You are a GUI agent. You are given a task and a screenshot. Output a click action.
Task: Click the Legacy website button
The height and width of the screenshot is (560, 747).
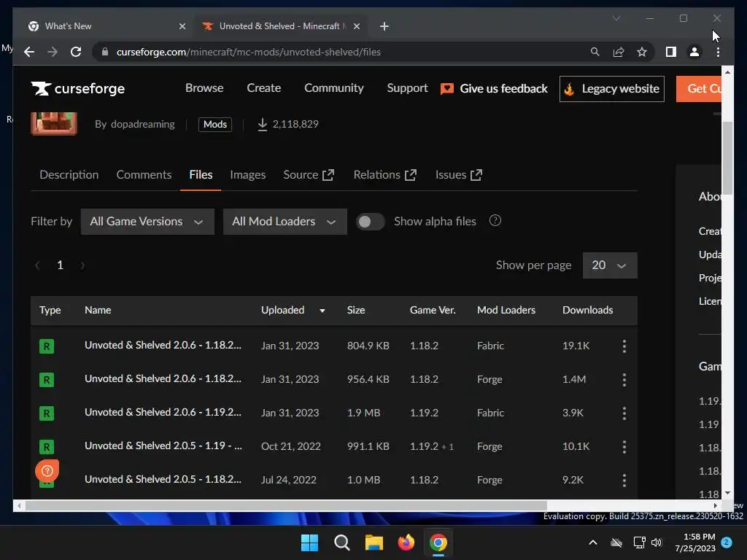pos(612,88)
